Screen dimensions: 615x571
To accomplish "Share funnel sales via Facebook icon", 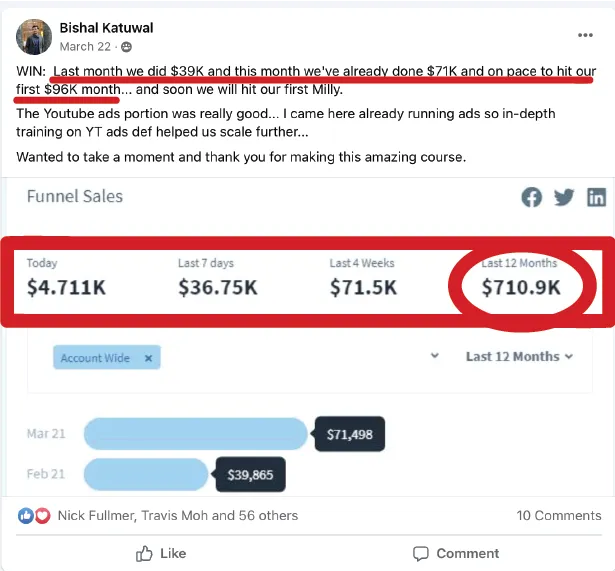I will click(x=532, y=197).
